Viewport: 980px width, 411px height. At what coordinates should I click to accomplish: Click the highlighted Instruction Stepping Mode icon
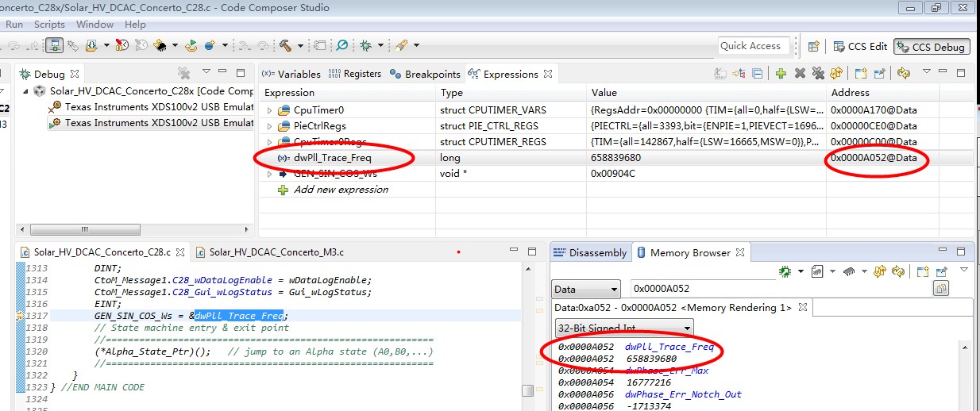(53, 45)
